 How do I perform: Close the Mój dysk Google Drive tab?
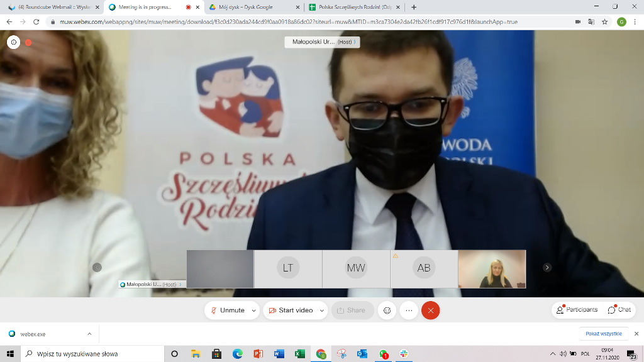[x=297, y=8]
